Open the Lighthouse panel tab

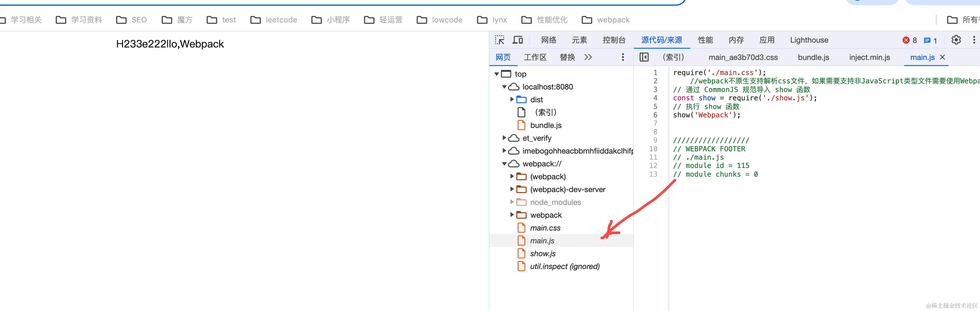point(809,40)
